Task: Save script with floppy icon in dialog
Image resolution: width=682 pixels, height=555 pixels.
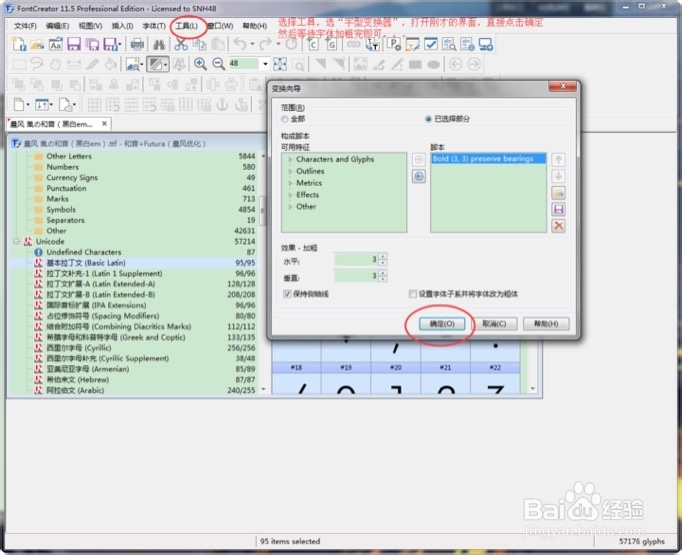Action: 558,210
